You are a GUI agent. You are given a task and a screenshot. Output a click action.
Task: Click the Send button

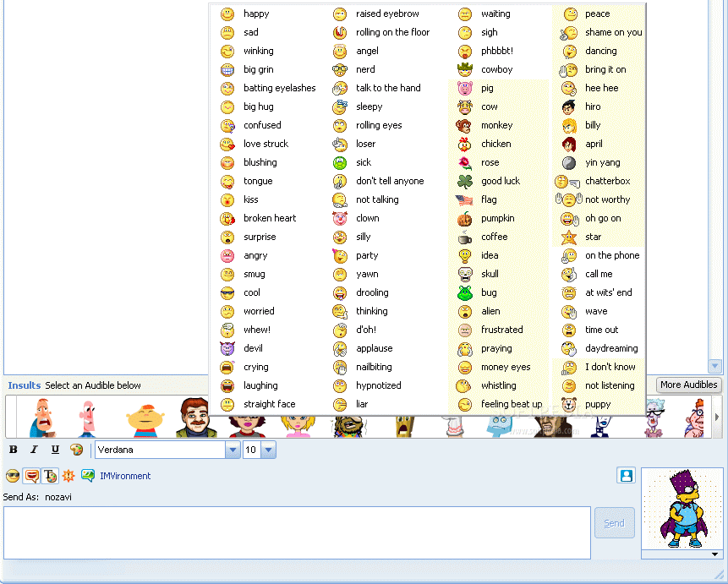pos(614,522)
